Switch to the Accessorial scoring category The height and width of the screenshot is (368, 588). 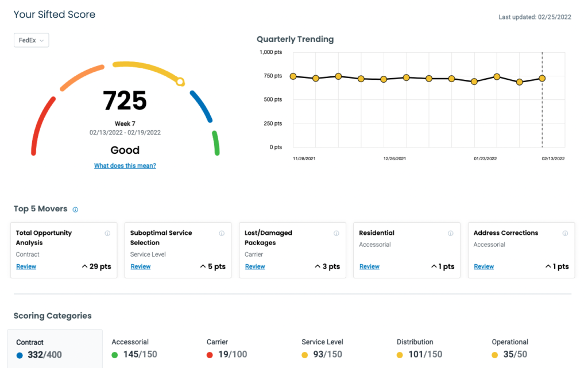(x=130, y=348)
